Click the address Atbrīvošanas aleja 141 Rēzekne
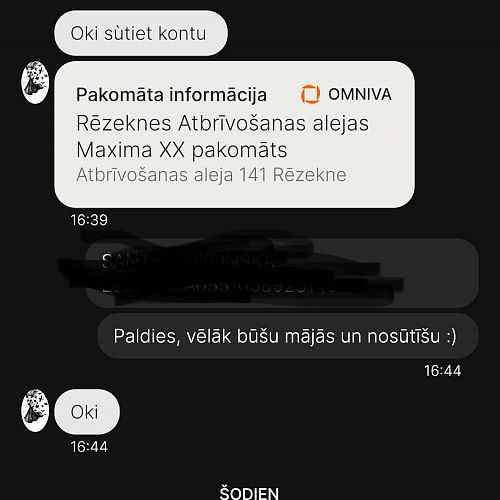Viewport: 500px width, 500px height. (211, 175)
